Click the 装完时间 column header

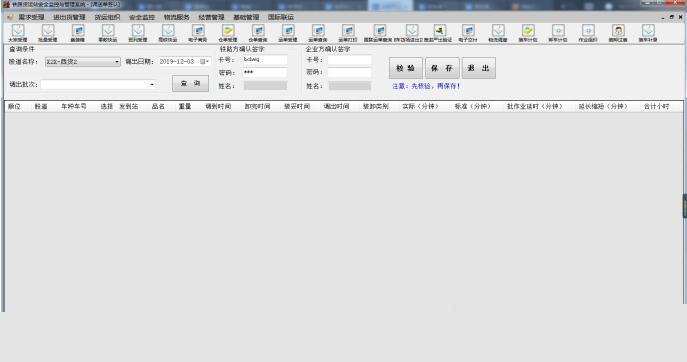297,106
